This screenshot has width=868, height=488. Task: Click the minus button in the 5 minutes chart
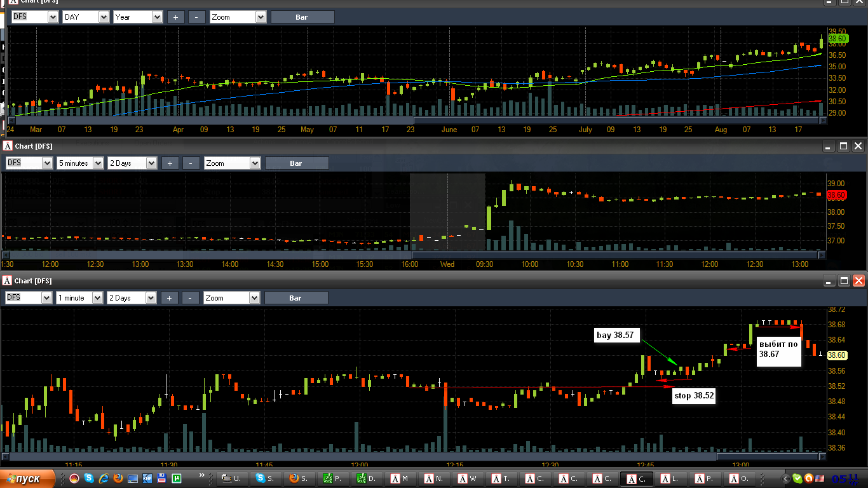click(x=191, y=163)
